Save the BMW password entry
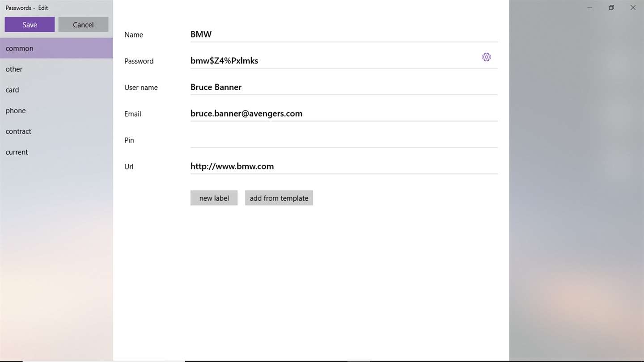Image resolution: width=644 pixels, height=362 pixels. point(30,25)
